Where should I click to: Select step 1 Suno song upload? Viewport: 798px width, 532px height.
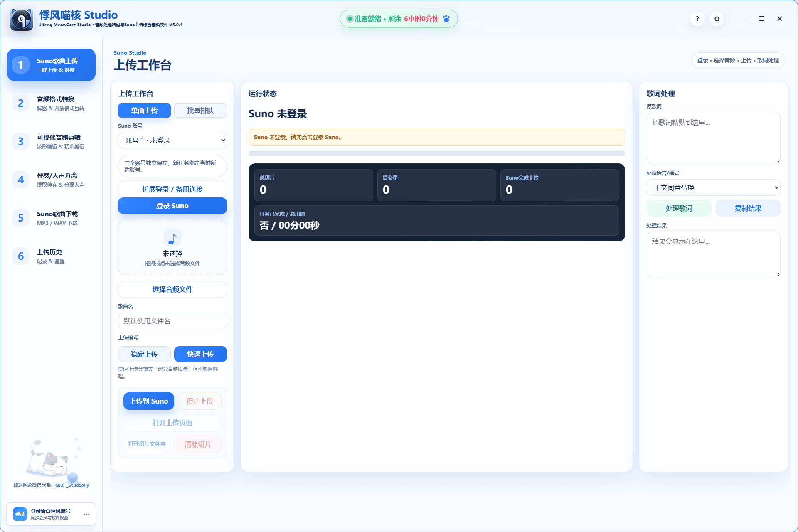point(51,65)
